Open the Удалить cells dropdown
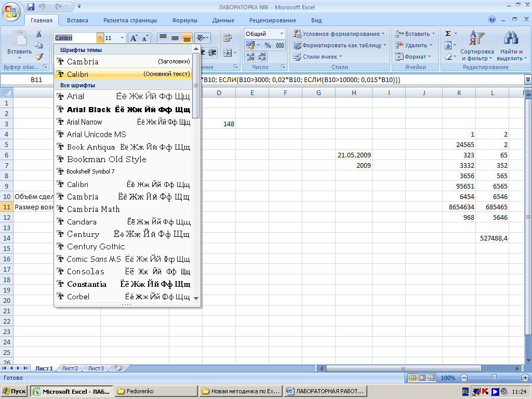The height and width of the screenshot is (399, 532). pos(414,45)
